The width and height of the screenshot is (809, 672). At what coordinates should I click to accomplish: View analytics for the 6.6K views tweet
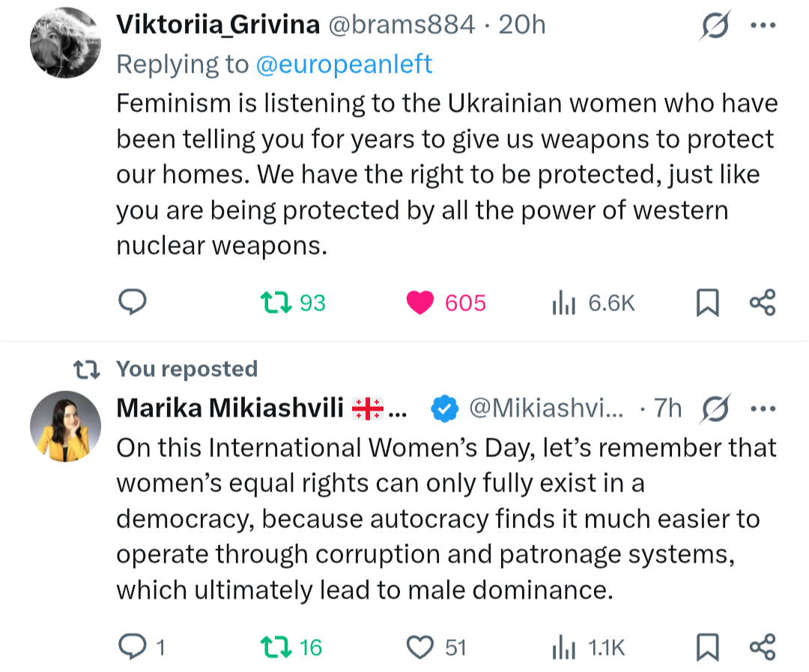tap(563, 303)
